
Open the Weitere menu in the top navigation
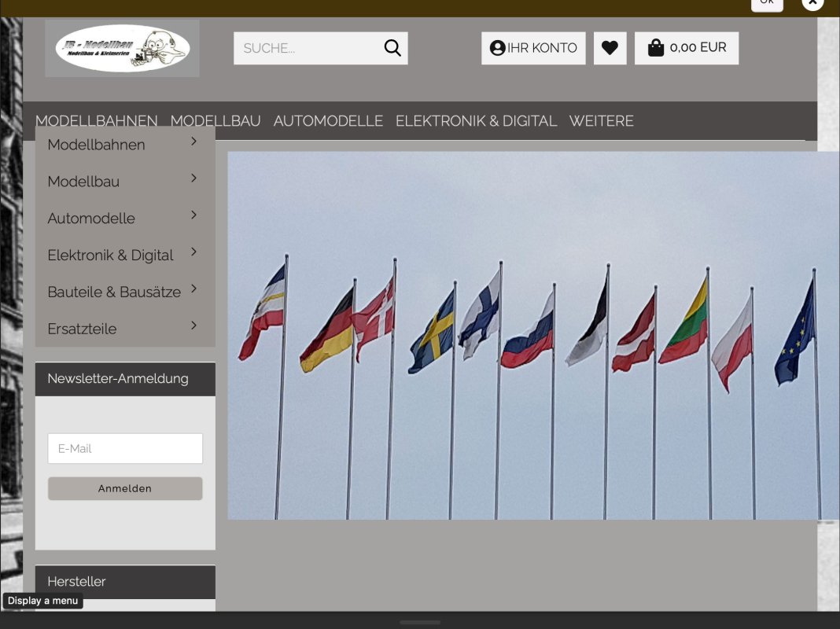coord(601,121)
